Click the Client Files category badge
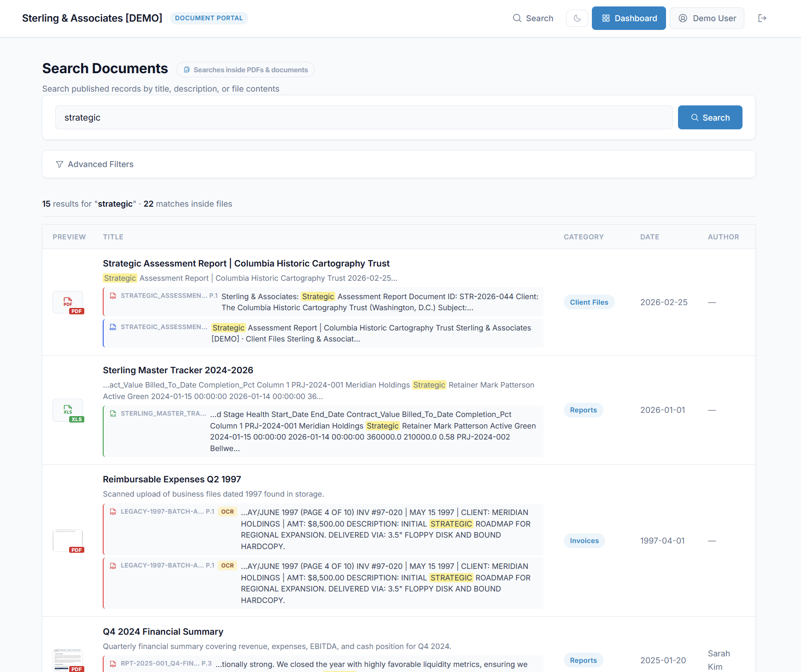The height and width of the screenshot is (672, 801). tap(589, 302)
